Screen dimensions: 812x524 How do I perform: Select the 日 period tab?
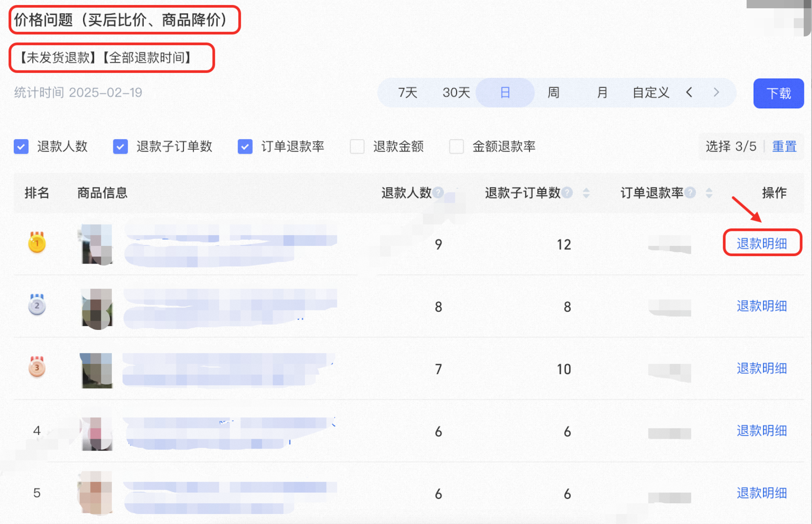pyautogui.click(x=505, y=93)
